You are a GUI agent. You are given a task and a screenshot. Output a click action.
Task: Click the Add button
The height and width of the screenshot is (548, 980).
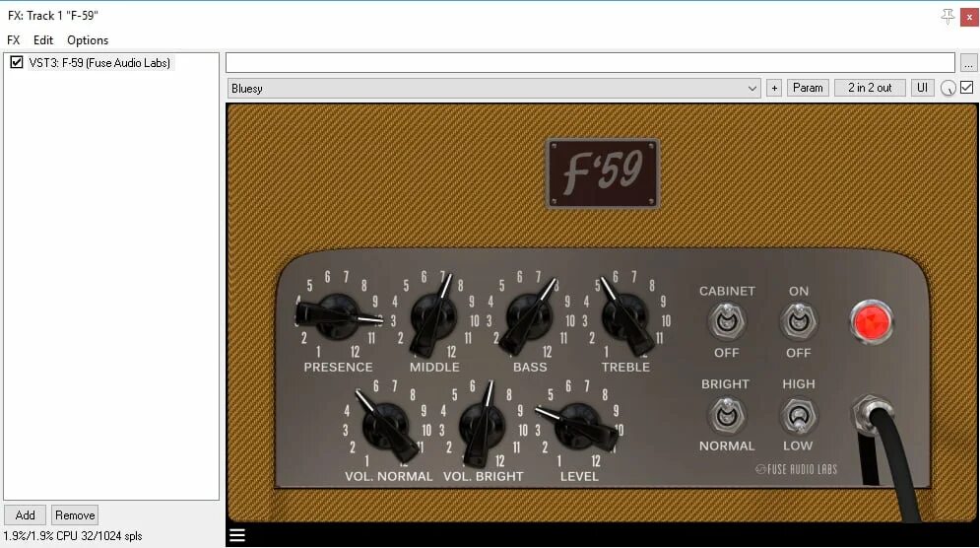pyautogui.click(x=25, y=514)
